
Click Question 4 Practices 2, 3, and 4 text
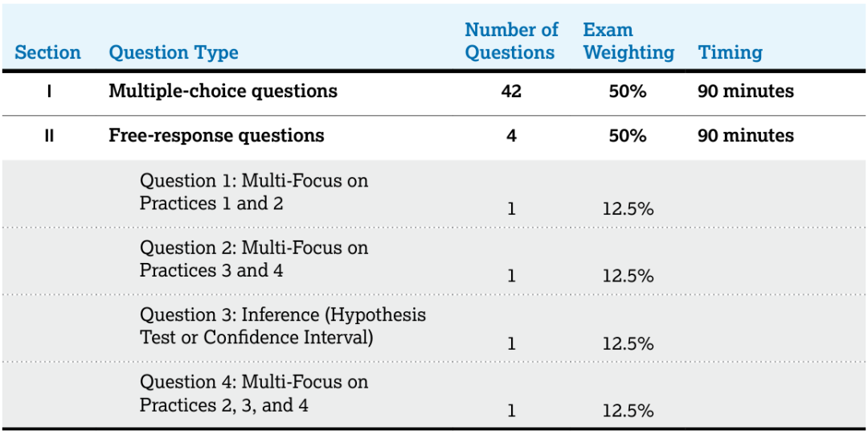pos(253,394)
